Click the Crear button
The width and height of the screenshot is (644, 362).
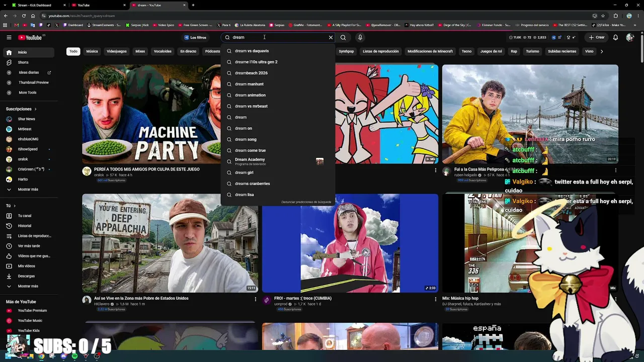597,37
